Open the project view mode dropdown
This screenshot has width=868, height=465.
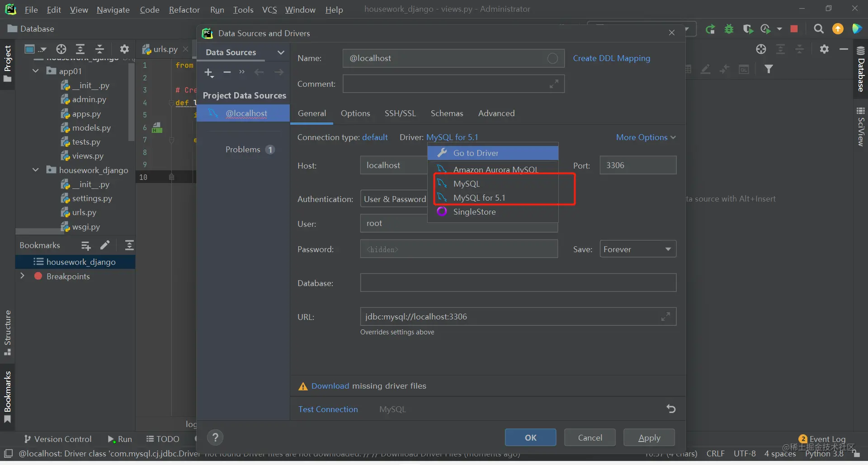point(36,49)
